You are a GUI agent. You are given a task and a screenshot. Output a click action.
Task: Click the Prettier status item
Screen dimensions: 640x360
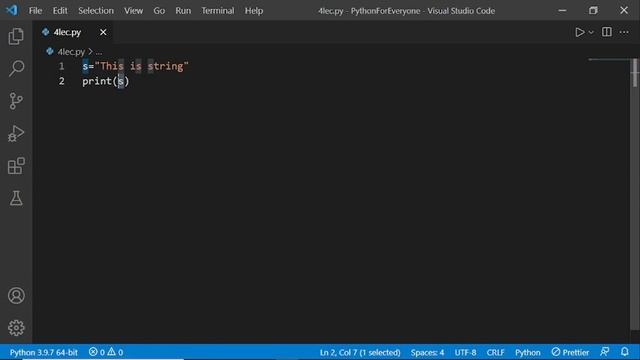pyautogui.click(x=570, y=352)
